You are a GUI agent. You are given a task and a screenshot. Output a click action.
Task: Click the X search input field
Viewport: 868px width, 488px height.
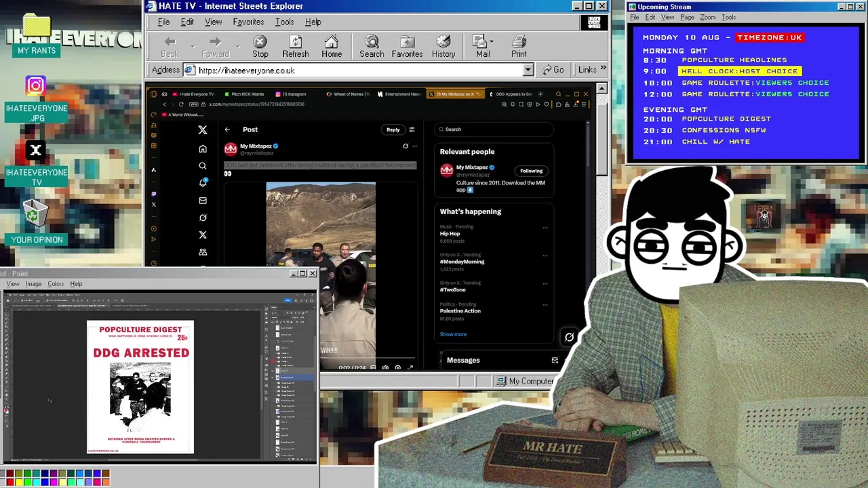click(496, 129)
